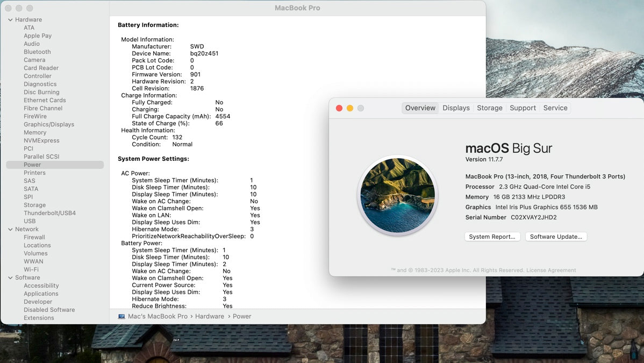Click the laptop icon in path bar
Viewport: 644px width, 363px height.
121,317
